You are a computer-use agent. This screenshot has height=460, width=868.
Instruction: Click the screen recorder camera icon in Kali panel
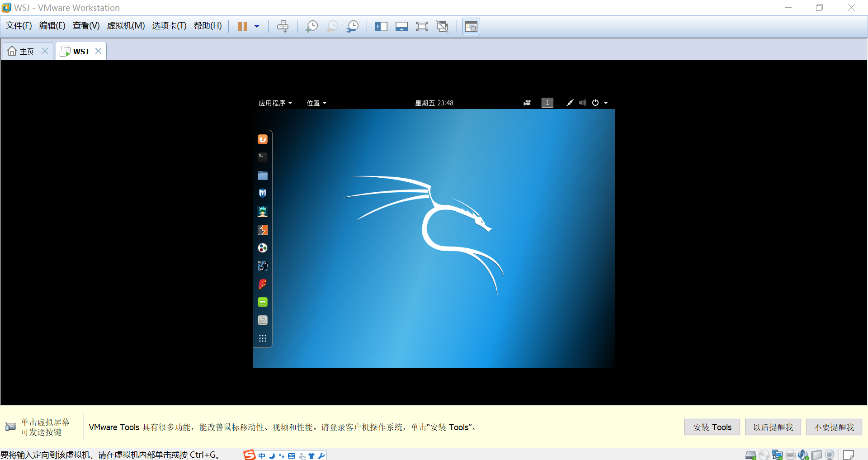(527, 103)
